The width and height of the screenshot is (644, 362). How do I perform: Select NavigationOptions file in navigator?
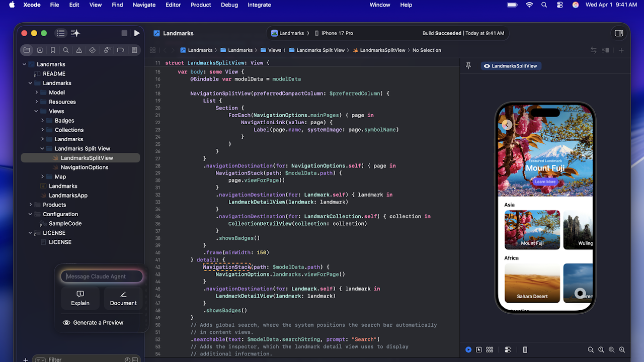(85, 167)
